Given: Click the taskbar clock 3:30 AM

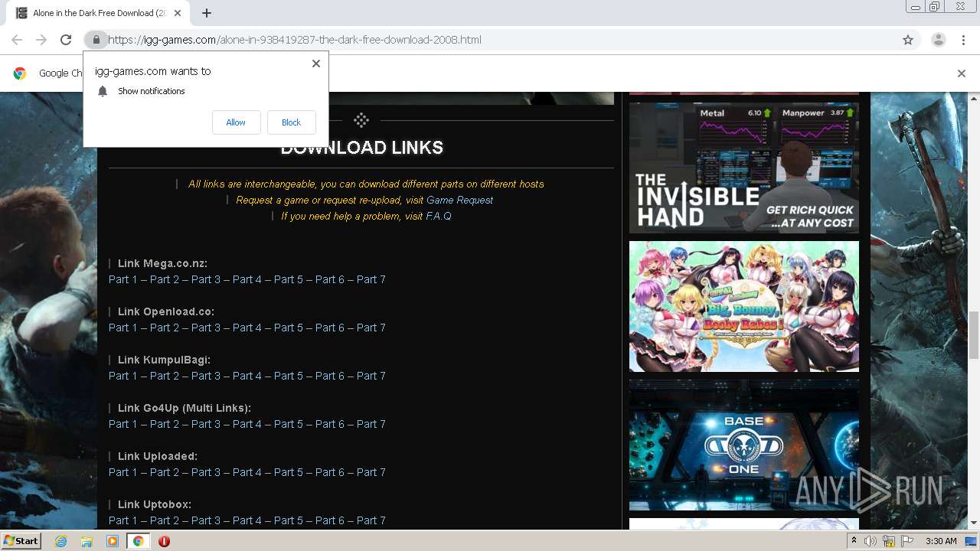Looking at the screenshot, I should (x=941, y=541).
